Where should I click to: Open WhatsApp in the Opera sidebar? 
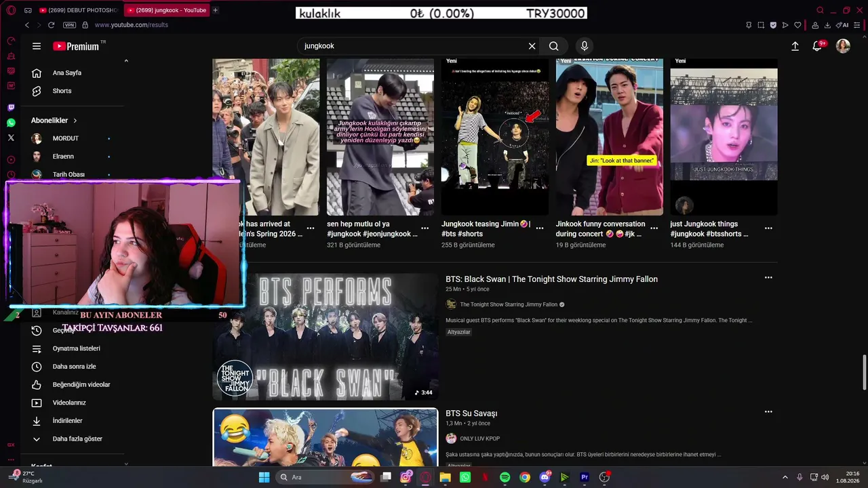pos(11,123)
